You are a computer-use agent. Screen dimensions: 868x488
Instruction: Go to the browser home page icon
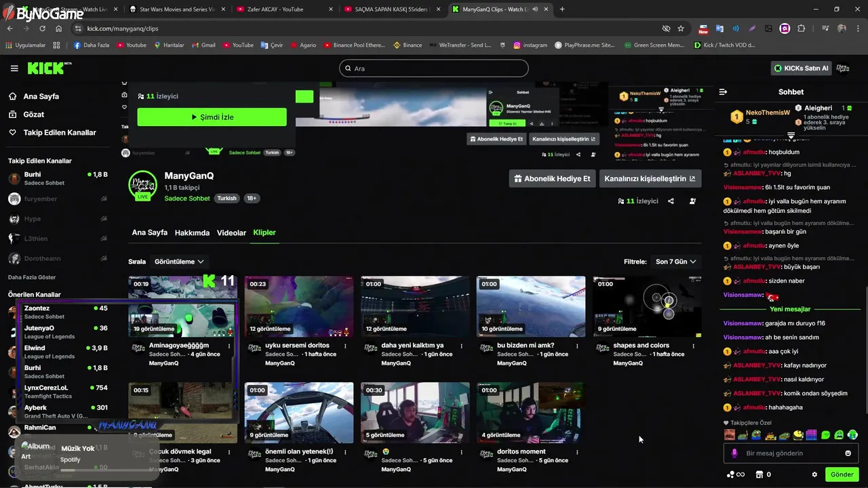click(59, 28)
